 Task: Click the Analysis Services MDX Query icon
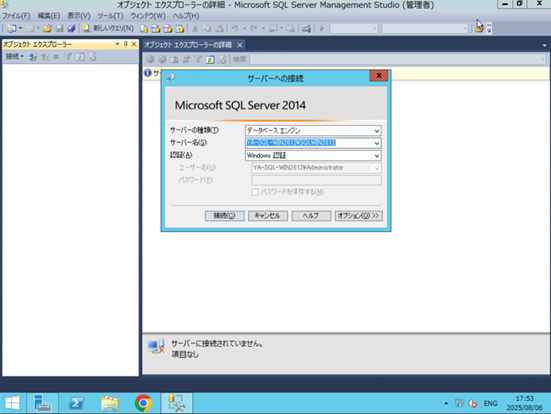pos(155,28)
